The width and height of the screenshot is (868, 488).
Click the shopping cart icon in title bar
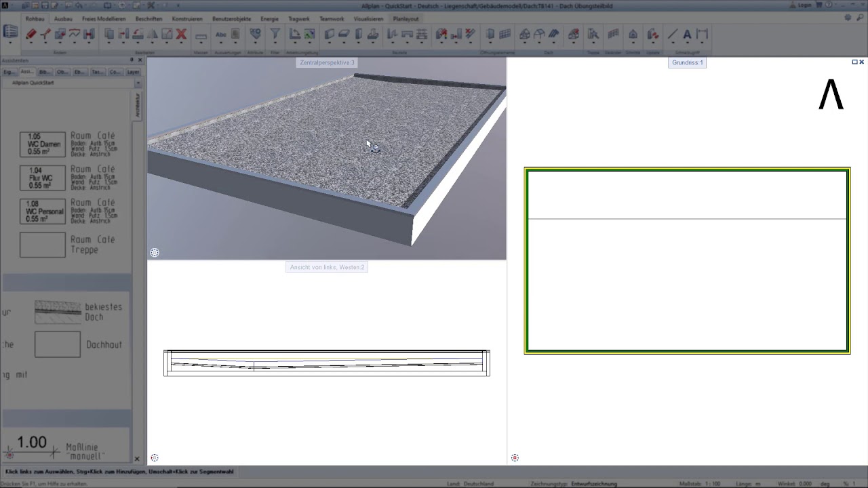(818, 5)
